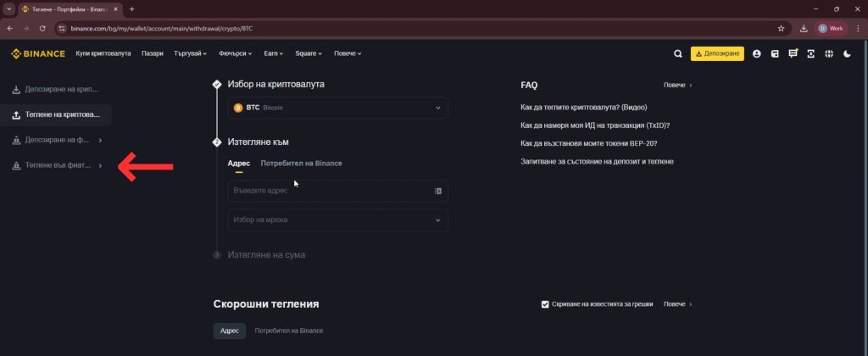The image size is (868, 356).
Task: Close the Теглене browser tab
Action: tap(115, 9)
